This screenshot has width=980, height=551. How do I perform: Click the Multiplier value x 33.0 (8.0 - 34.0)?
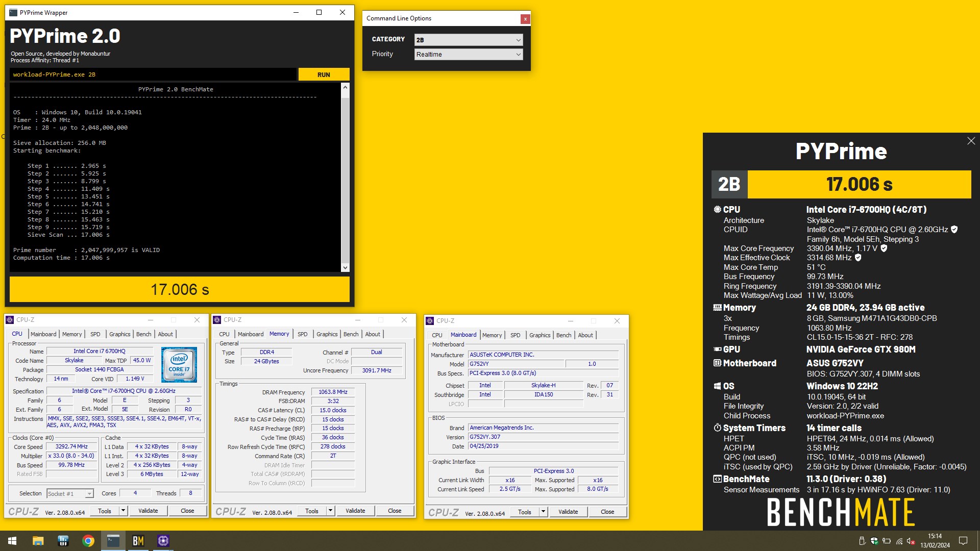[x=71, y=456]
